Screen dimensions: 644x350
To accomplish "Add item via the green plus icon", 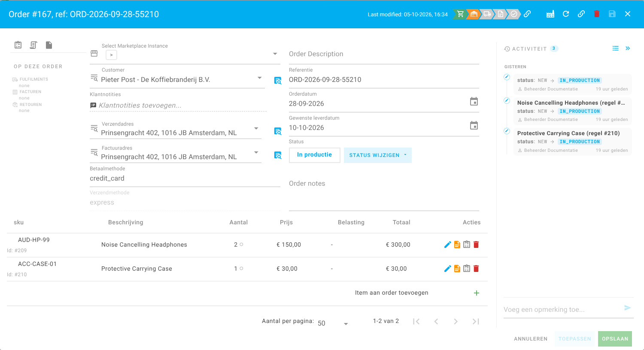I will point(477,293).
